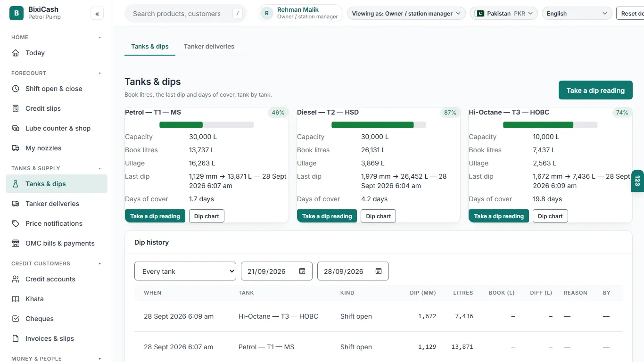The height and width of the screenshot is (362, 644).
Task: Click the Shift open & close clock icon
Action: point(16,89)
